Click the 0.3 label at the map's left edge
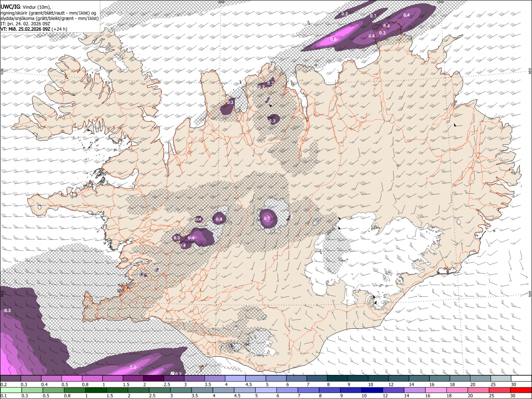The image size is (532, 399). click(7, 310)
